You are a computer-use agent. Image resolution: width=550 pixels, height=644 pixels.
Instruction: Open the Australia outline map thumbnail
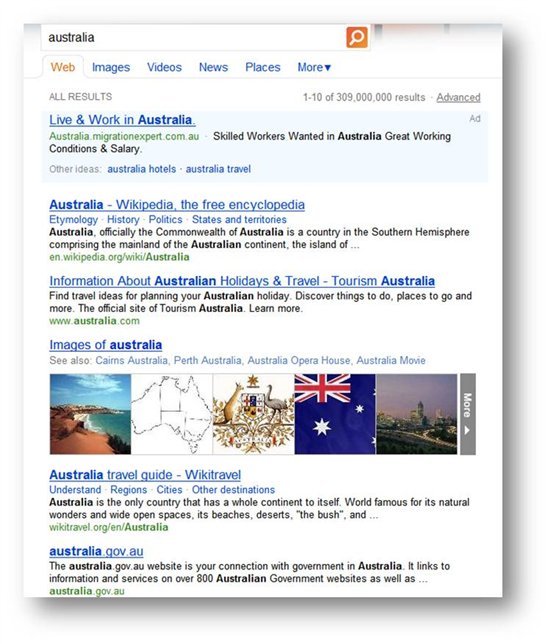(172, 414)
